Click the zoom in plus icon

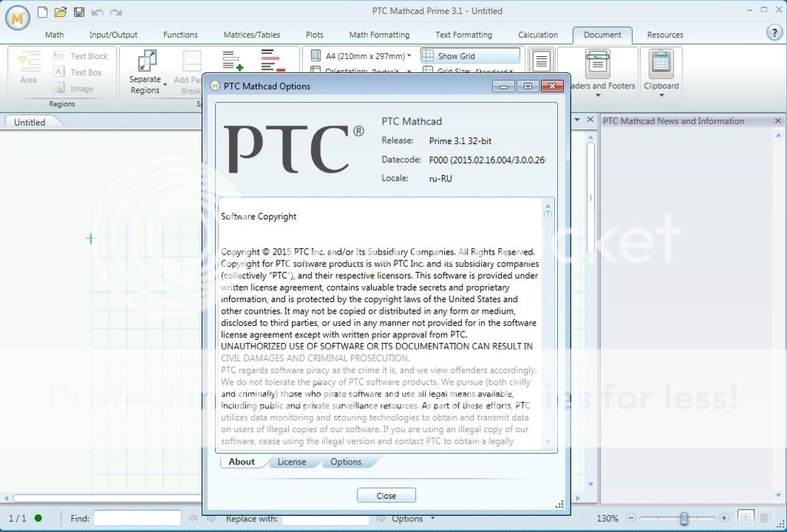click(724, 518)
